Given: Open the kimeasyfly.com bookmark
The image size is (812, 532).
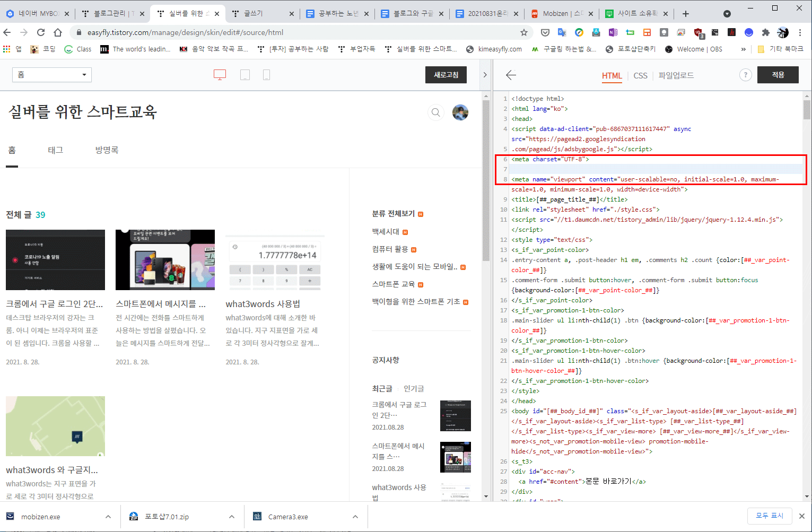Looking at the screenshot, I should click(x=494, y=49).
